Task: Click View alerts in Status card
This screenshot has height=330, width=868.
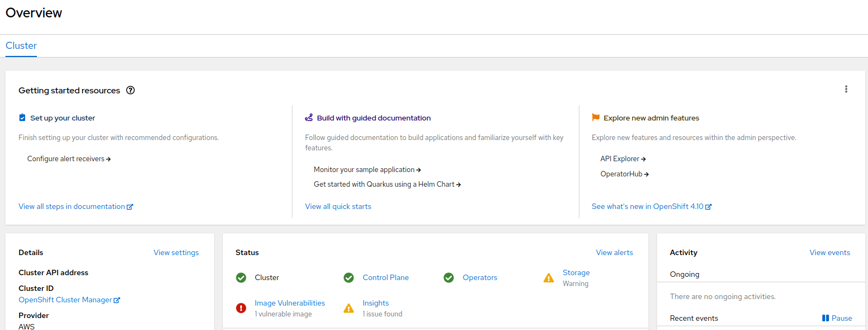Action: 614,253
